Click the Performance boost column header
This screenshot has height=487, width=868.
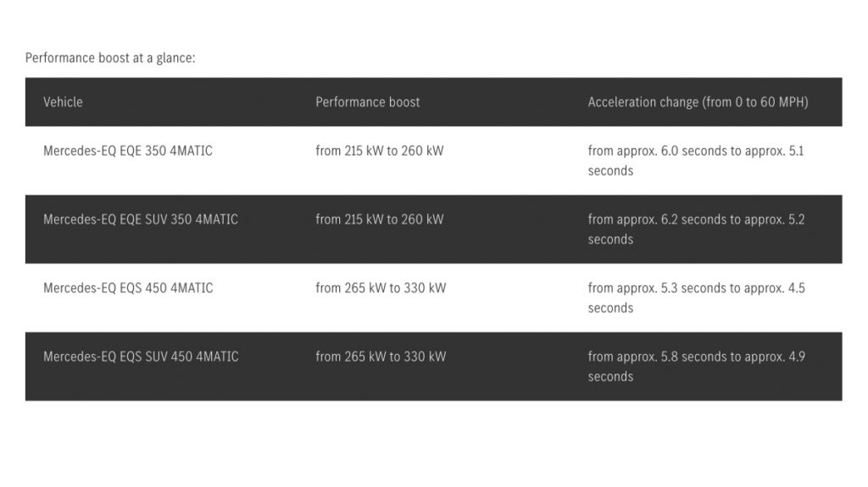pyautogui.click(x=368, y=102)
